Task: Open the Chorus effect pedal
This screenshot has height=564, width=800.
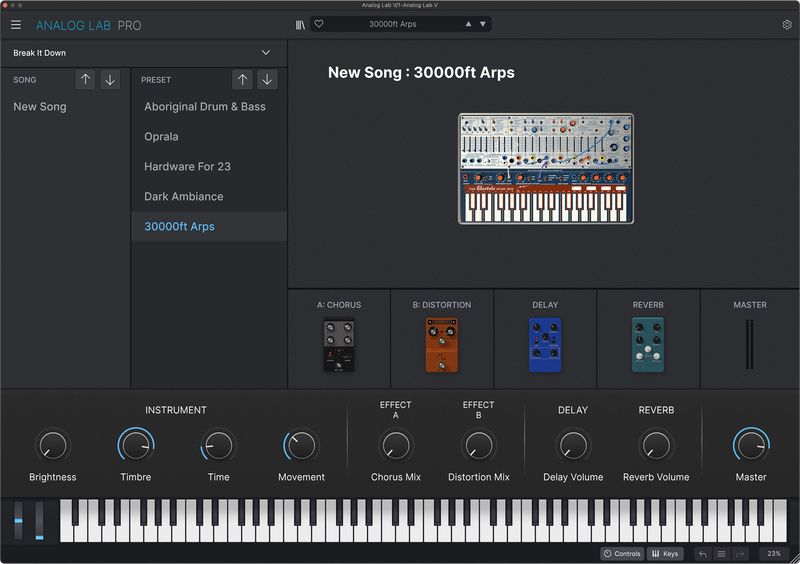Action: click(339, 345)
